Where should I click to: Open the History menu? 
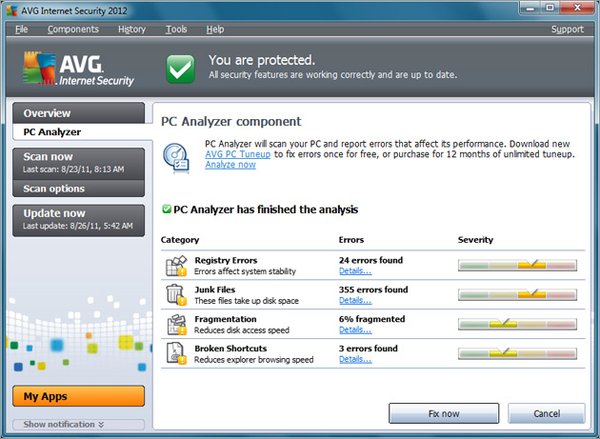tap(132, 29)
